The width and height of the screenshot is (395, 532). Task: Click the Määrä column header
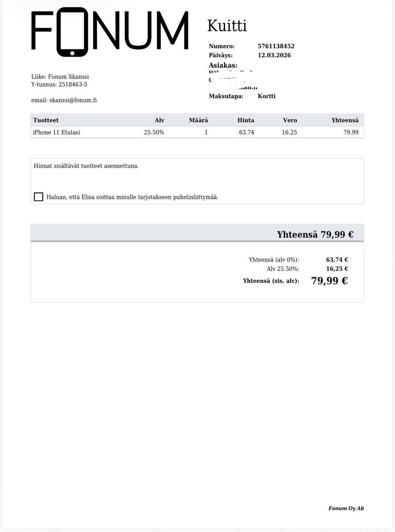(198, 120)
